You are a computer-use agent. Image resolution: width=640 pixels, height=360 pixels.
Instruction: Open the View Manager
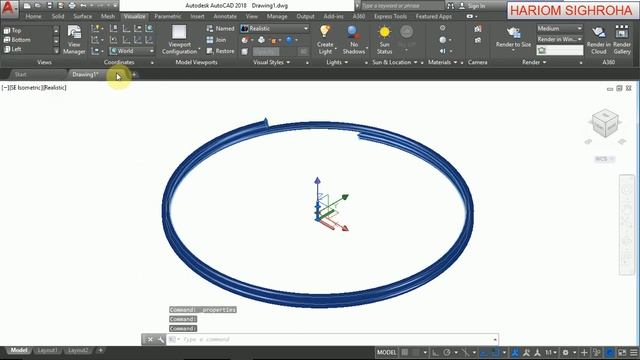[74, 39]
